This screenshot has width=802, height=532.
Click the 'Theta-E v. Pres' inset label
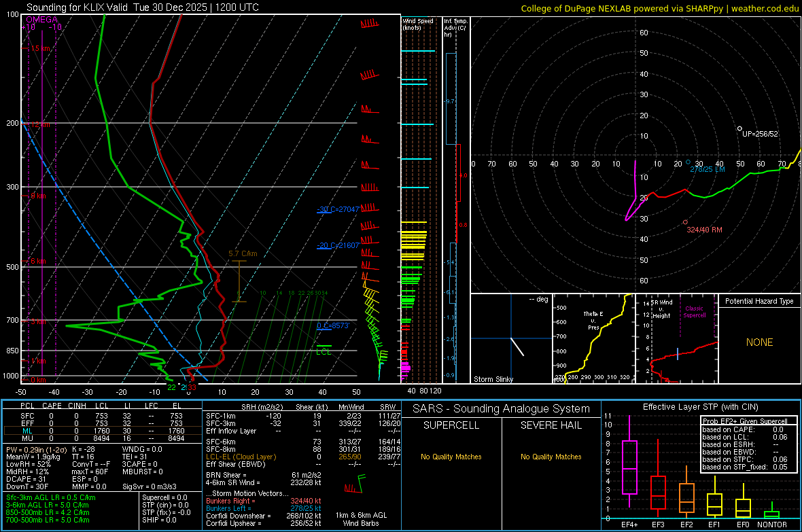pyautogui.click(x=593, y=321)
